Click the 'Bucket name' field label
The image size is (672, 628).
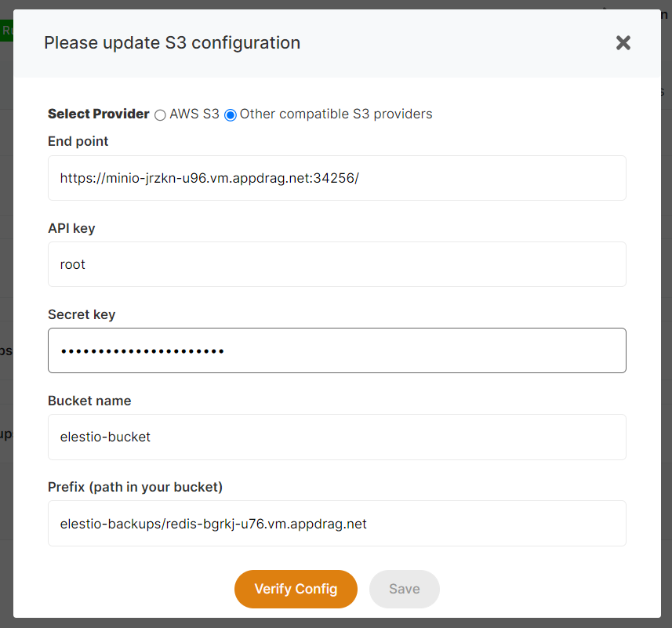click(x=89, y=401)
